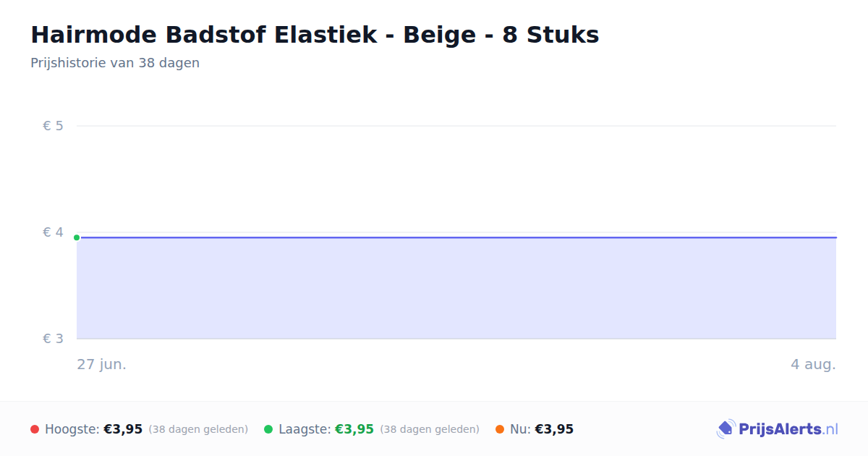This screenshot has height=456, width=868.
Task: Click the € 5 axis label
Action: click(x=53, y=126)
